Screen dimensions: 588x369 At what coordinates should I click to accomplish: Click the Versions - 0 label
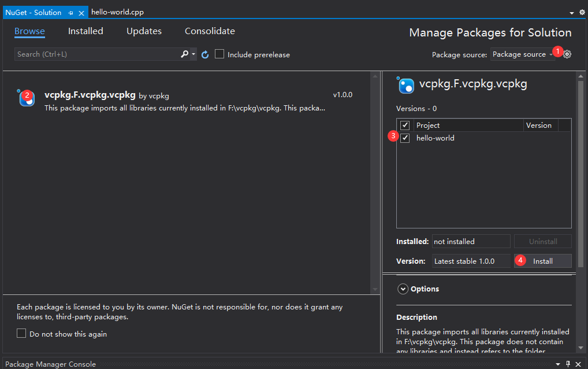click(x=416, y=109)
